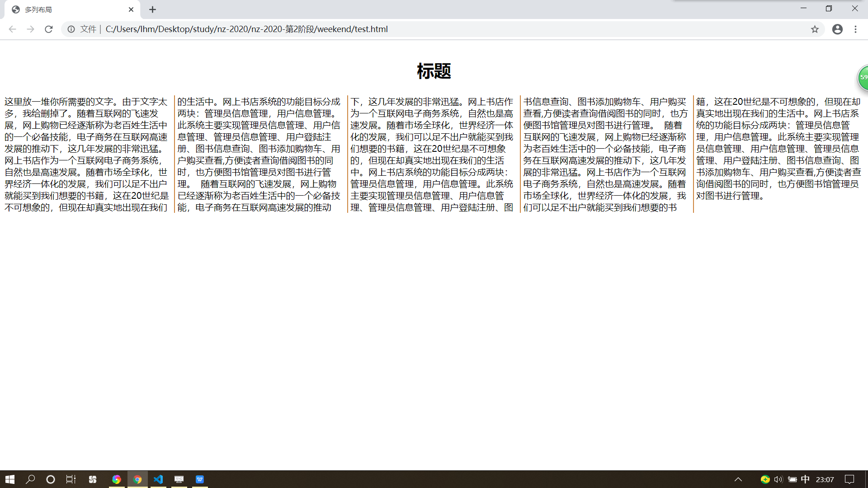Open the WPS app from the taskbar
The width and height of the screenshot is (868, 488).
tap(200, 479)
